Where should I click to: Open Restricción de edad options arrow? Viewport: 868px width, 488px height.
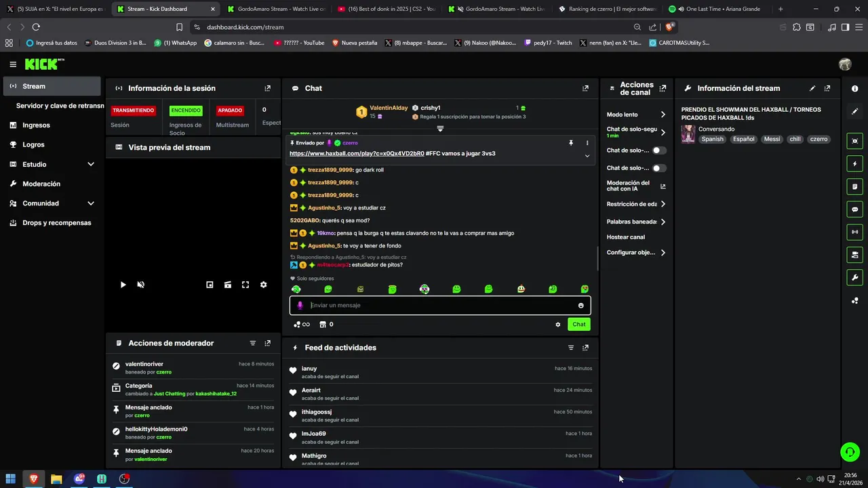663,204
